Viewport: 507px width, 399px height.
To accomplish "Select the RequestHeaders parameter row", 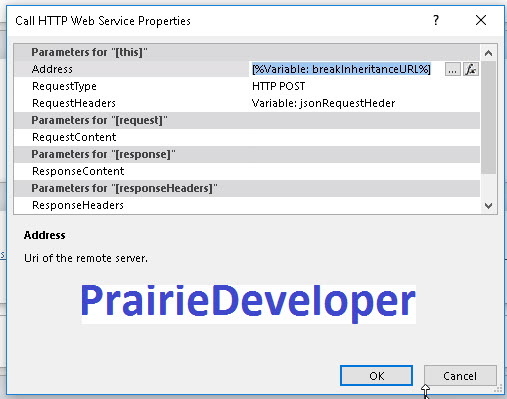I will [247, 103].
